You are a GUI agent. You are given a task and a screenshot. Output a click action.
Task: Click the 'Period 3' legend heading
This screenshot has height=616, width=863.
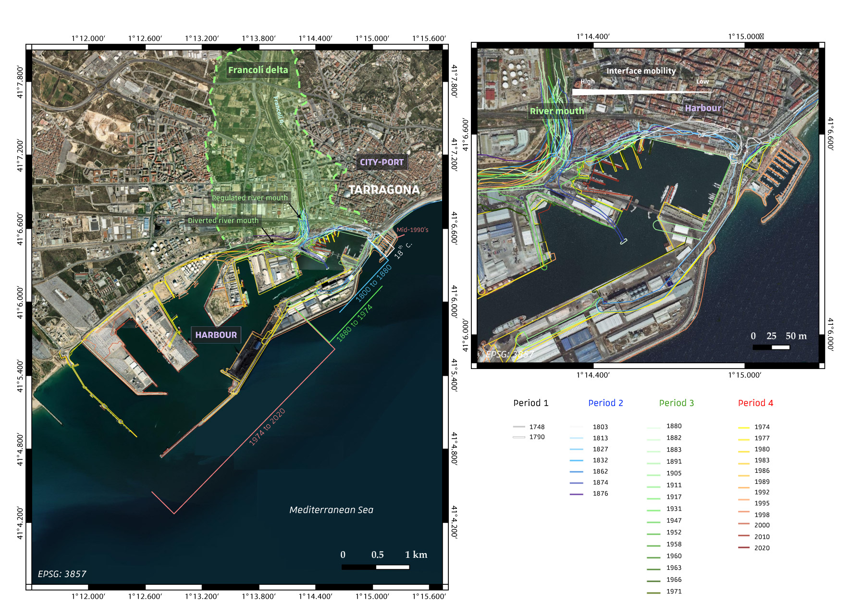(677, 403)
